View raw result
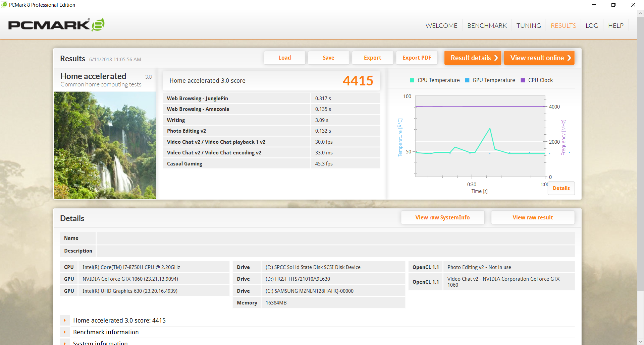 coord(533,217)
